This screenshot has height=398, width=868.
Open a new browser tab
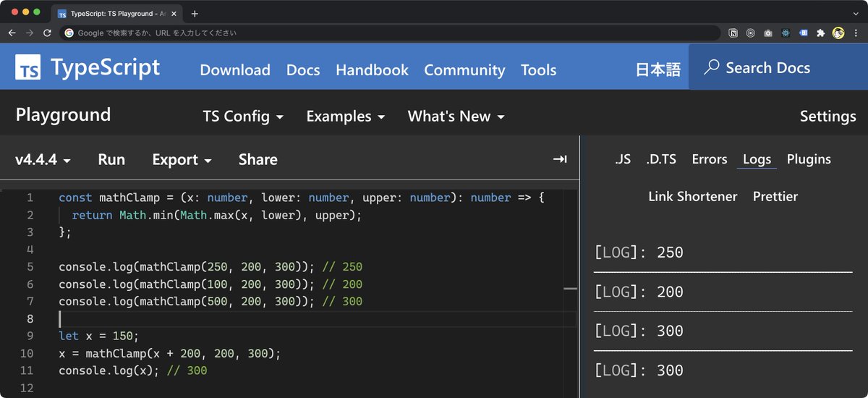pos(195,13)
